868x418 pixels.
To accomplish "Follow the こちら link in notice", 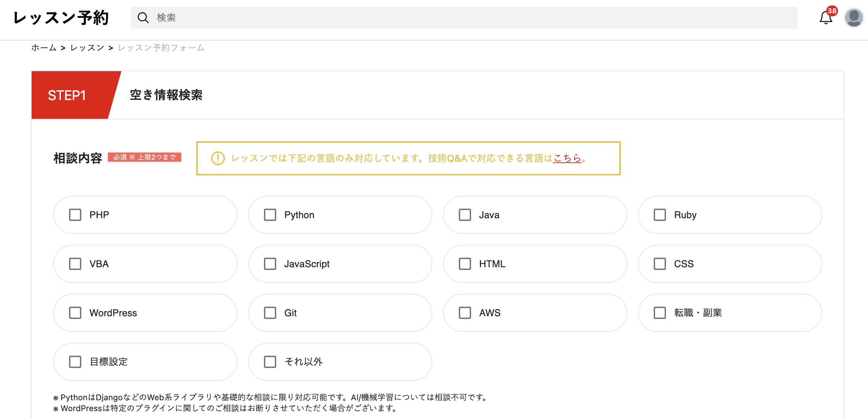I will point(567,158).
